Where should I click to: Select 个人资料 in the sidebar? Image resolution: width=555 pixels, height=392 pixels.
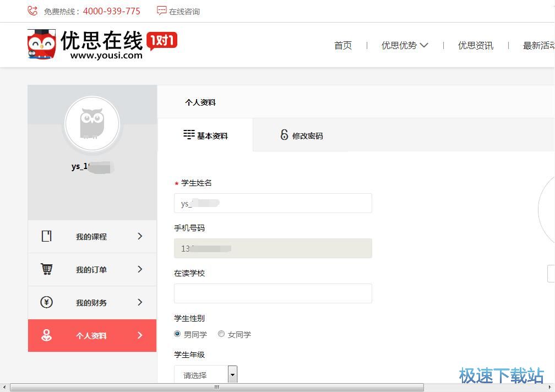pos(92,335)
